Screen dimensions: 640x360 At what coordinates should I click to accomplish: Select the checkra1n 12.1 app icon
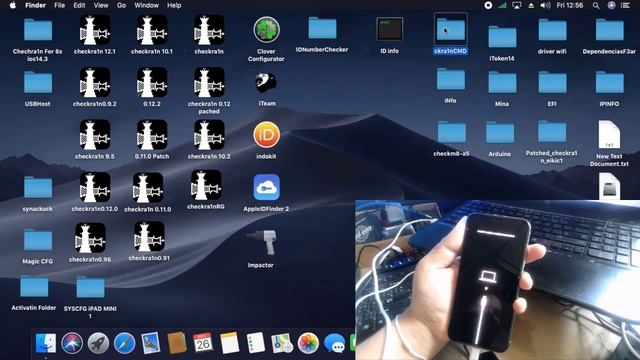tap(95, 30)
